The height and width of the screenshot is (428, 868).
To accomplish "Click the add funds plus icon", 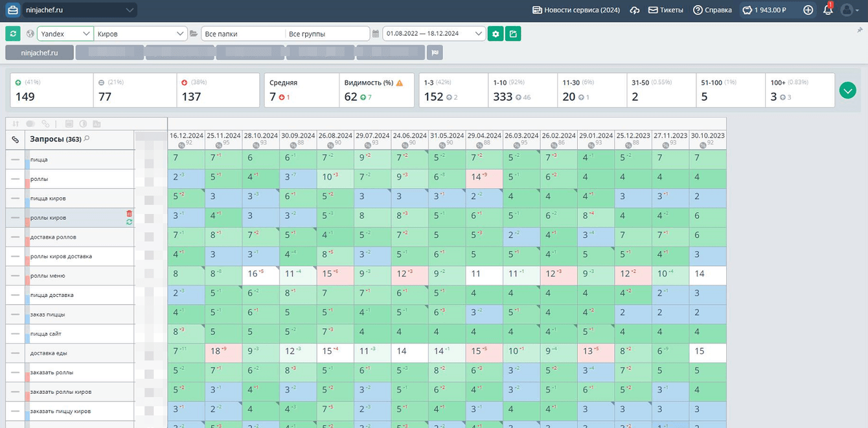I will pos(808,10).
